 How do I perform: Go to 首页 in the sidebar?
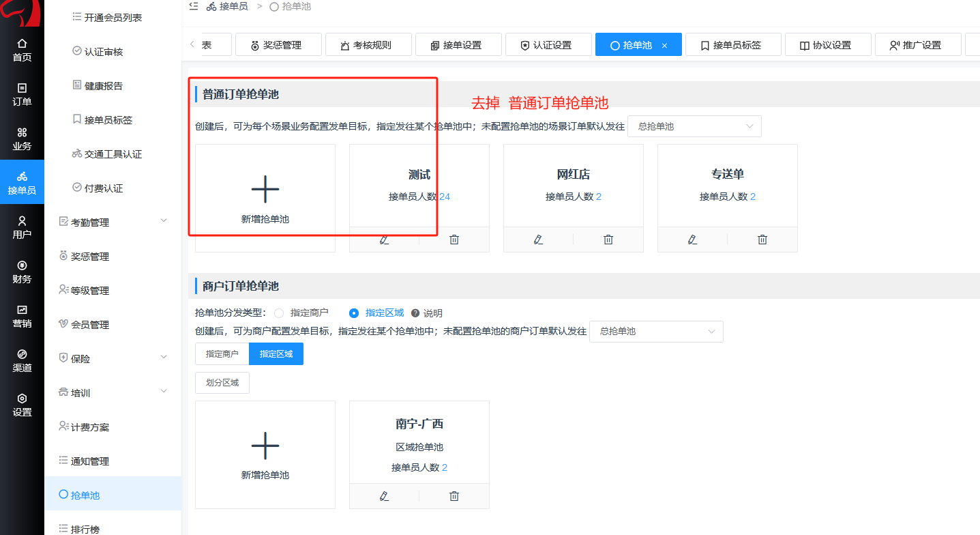tap(22, 50)
